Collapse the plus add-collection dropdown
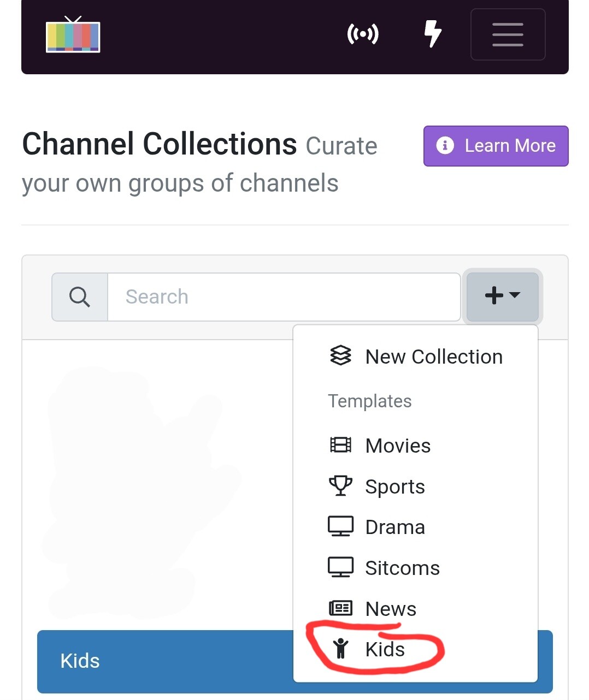The height and width of the screenshot is (700, 589). pyautogui.click(x=502, y=296)
